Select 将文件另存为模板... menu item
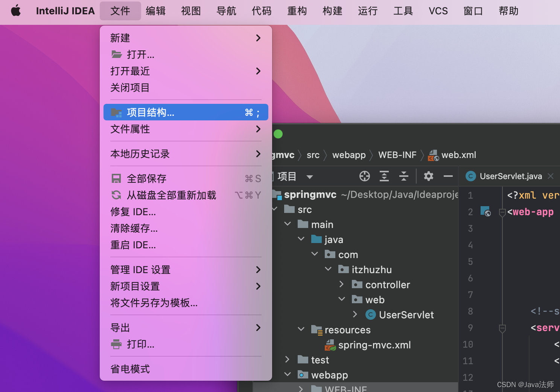This screenshot has width=560, height=392. coord(186,303)
